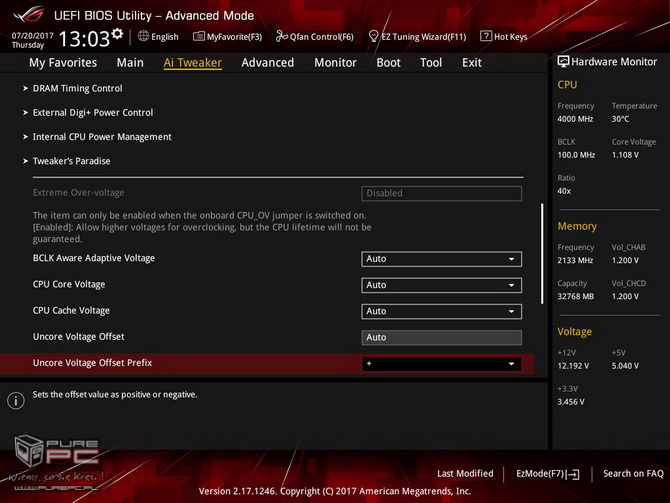
Task: Click the Extreme Over-voltage Disabled field
Action: pos(441,193)
